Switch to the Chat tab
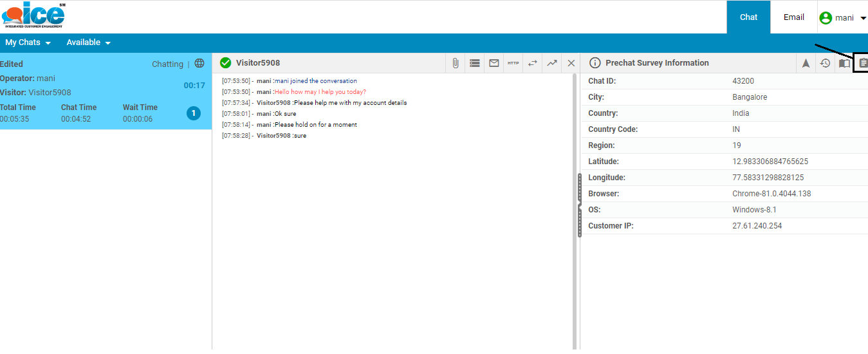868x354 pixels. click(748, 17)
